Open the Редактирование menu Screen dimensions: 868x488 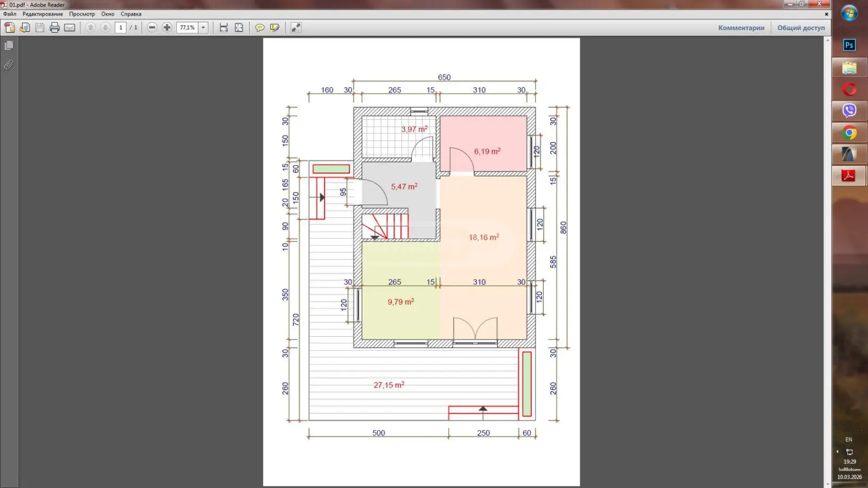coord(43,14)
